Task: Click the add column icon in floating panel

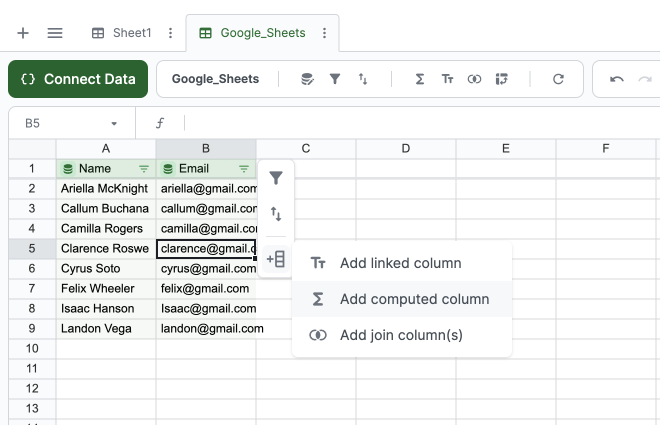Action: (276, 259)
